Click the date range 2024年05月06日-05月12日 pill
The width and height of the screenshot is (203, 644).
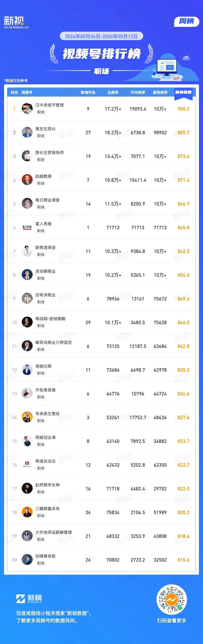pos(101,37)
